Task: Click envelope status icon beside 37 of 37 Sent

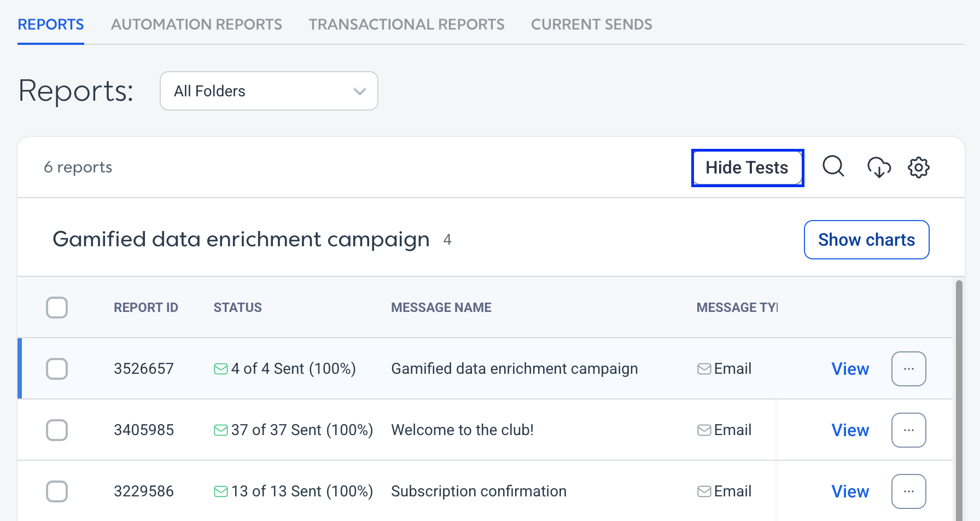Action: coord(221,430)
